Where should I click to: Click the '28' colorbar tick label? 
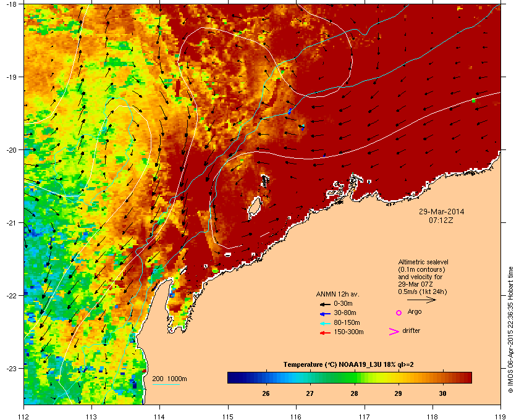pyautogui.click(x=354, y=394)
